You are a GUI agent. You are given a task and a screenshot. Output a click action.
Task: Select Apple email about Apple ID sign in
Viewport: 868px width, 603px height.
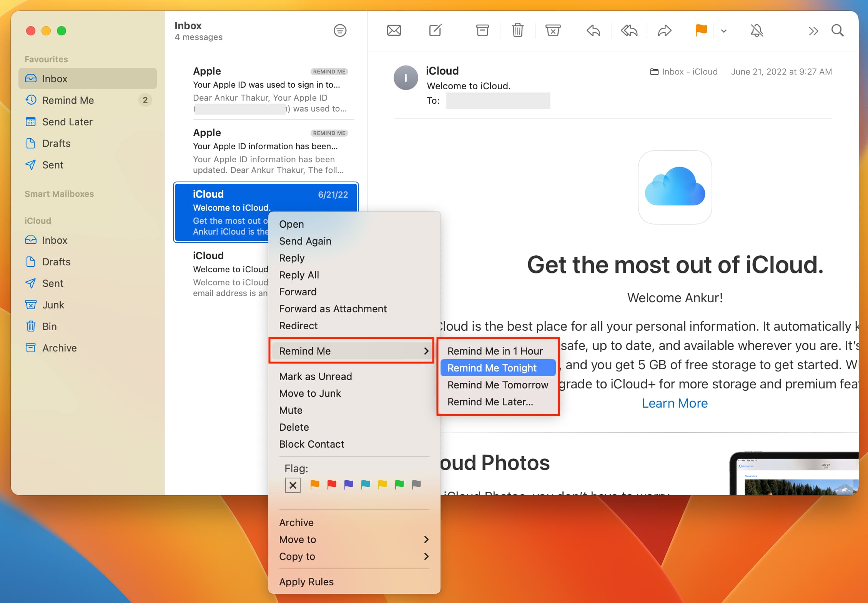[266, 89]
